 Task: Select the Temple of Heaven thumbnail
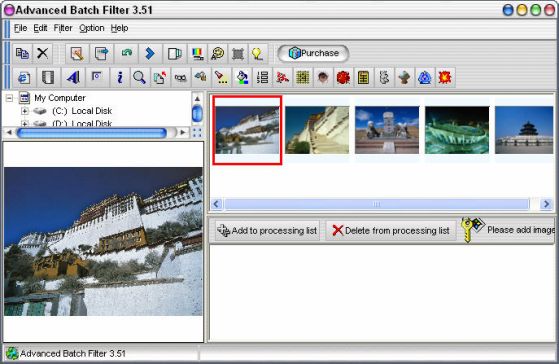point(524,130)
